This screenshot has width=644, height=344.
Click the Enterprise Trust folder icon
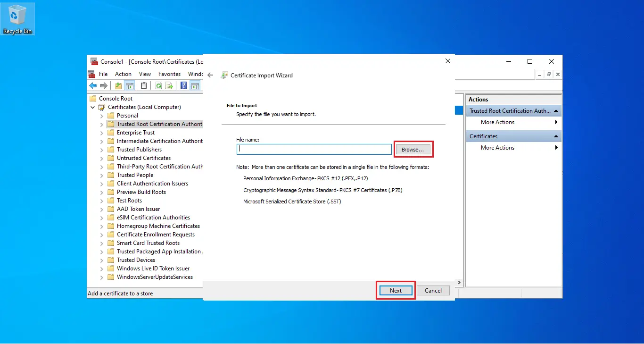point(111,133)
